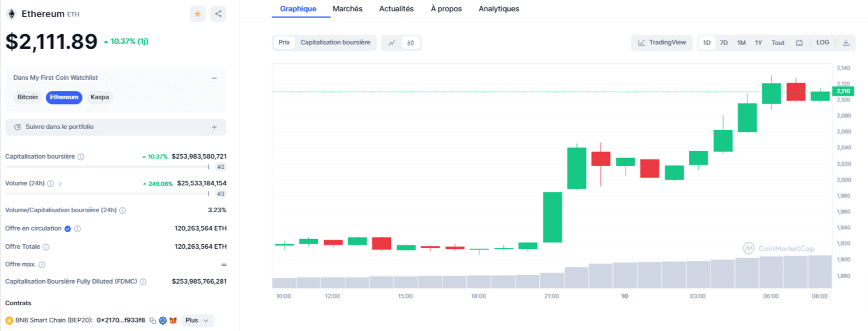
Task: Expand the Volume (24h) chevron
Action: point(60,184)
